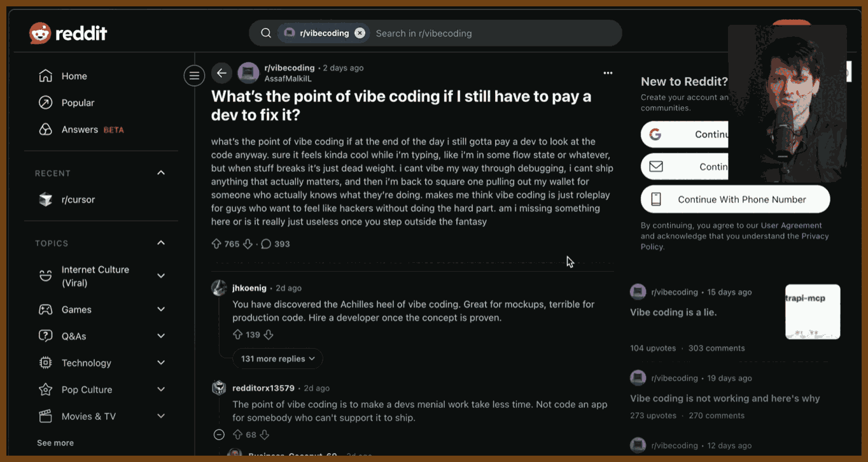Expand the Internet Culture (Viral) topic
Image resolution: width=868 pixels, height=462 pixels.
coord(161,276)
